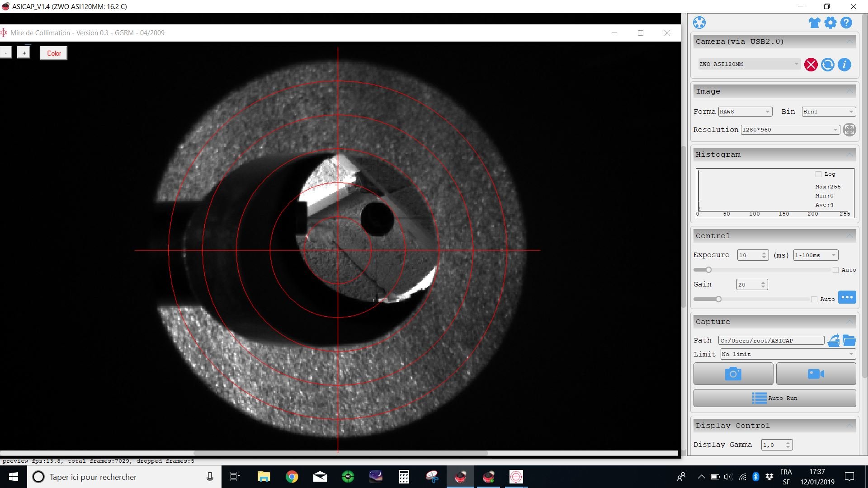This screenshot has width=868, height=488.
Task: Enable the Log histogram checkbox
Action: (818, 174)
